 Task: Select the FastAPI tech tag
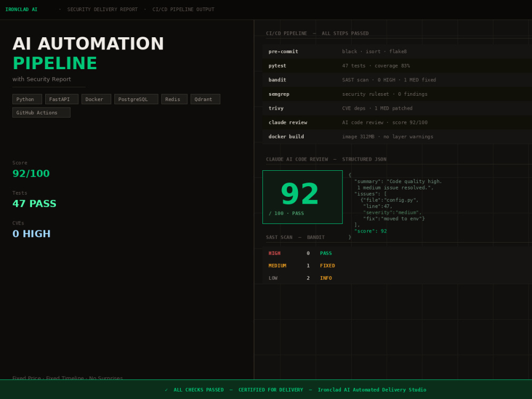tap(62, 99)
